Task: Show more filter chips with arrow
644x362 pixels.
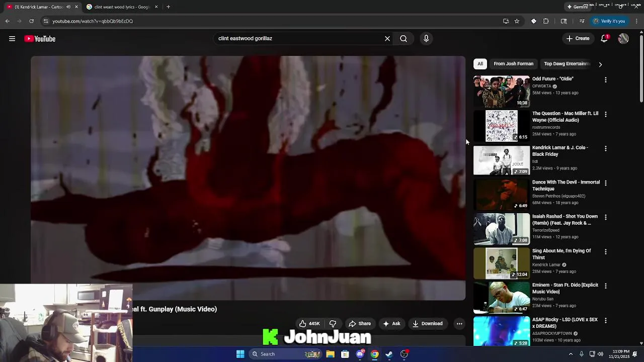Action: point(600,64)
